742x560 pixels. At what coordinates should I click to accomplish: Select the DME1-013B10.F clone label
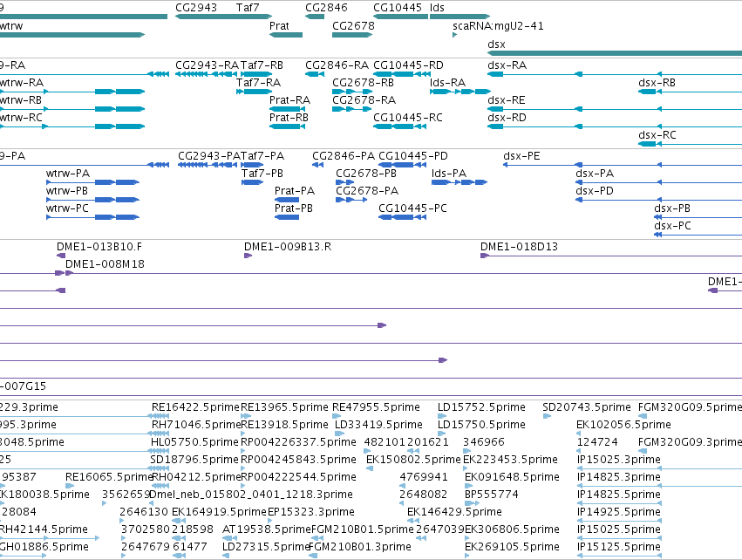click(99, 247)
